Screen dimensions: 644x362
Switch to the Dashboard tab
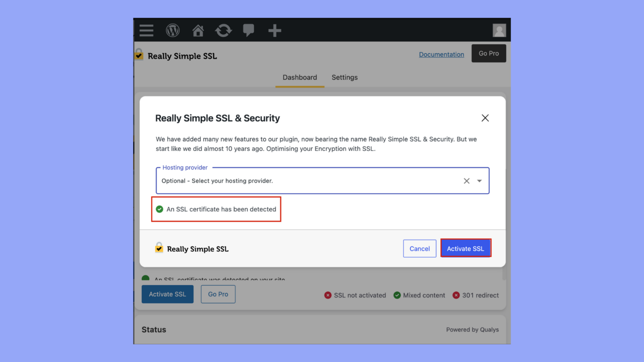[x=300, y=77]
